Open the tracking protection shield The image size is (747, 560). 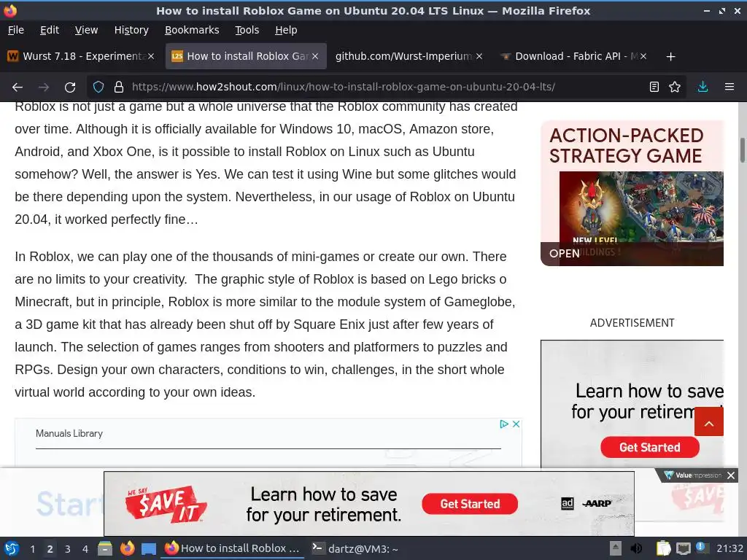coord(98,87)
